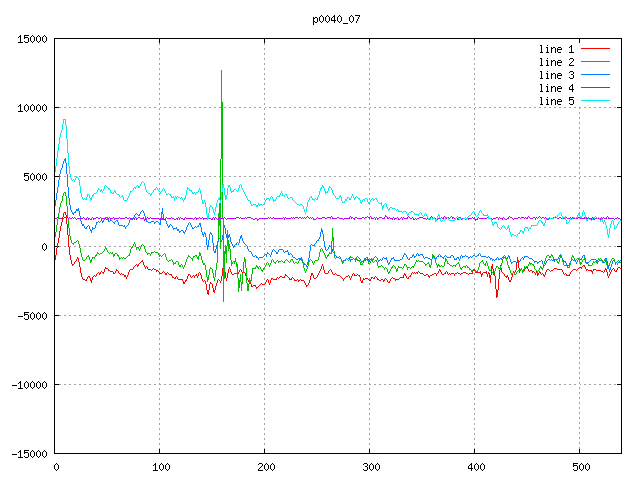
Task: Select the 'line 1' legend label
Action: click(x=557, y=49)
